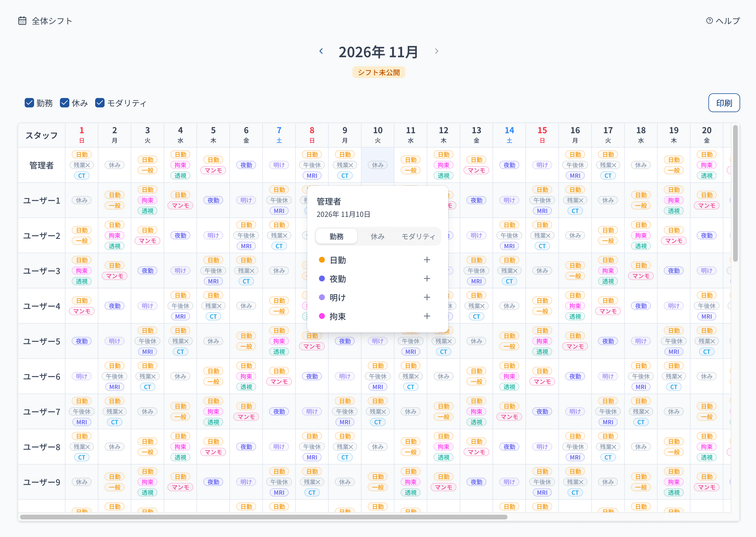The height and width of the screenshot is (537, 756).
Task: Click the day 20 金 column header
Action: click(707, 135)
